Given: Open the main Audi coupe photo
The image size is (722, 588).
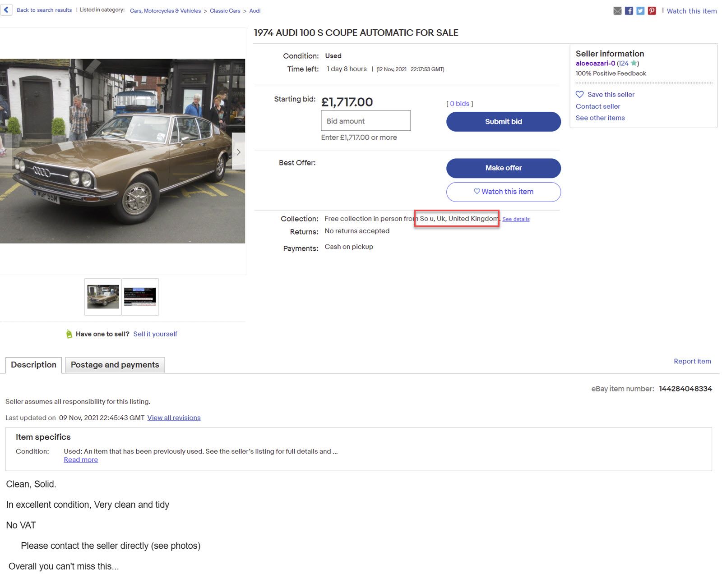Looking at the screenshot, I should click(x=122, y=151).
